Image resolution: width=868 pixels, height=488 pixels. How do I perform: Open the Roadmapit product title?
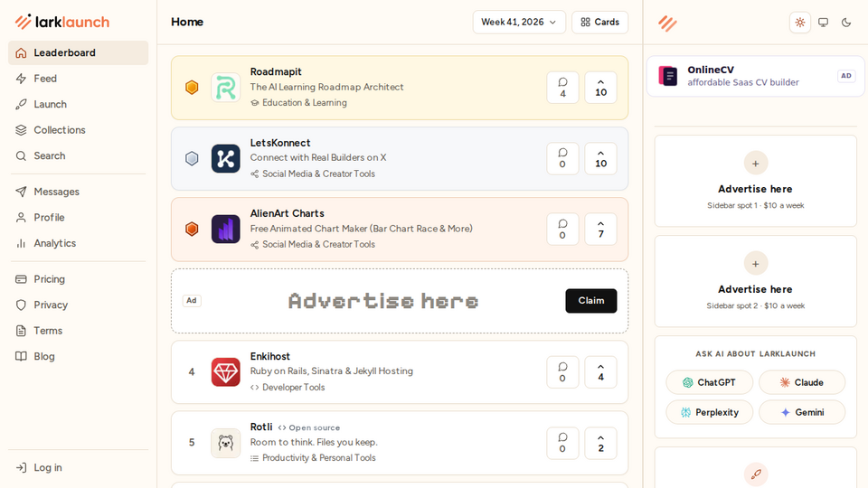click(276, 72)
